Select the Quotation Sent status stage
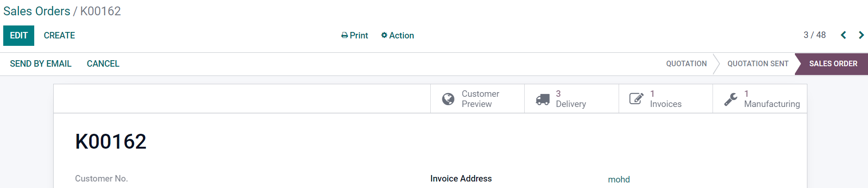Viewport: 868px width, 188px height. point(758,64)
